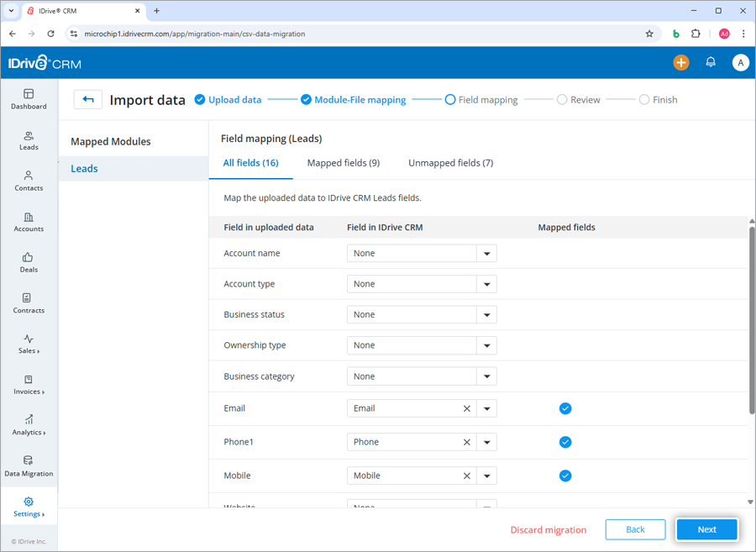Open the Ownership type dropdown
Image resolution: width=756 pixels, height=552 pixels.
tap(486, 345)
